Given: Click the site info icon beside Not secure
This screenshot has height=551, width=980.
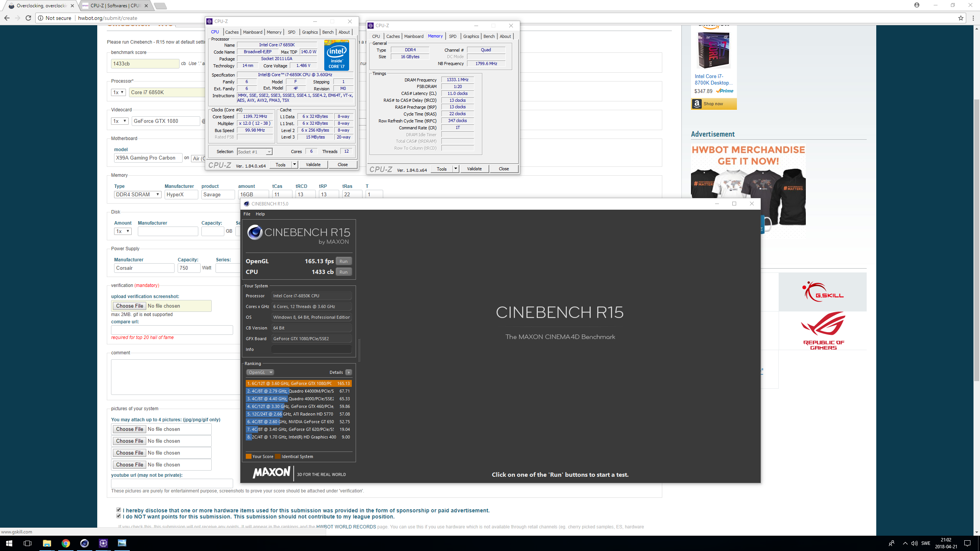Looking at the screenshot, I should pos(40,18).
